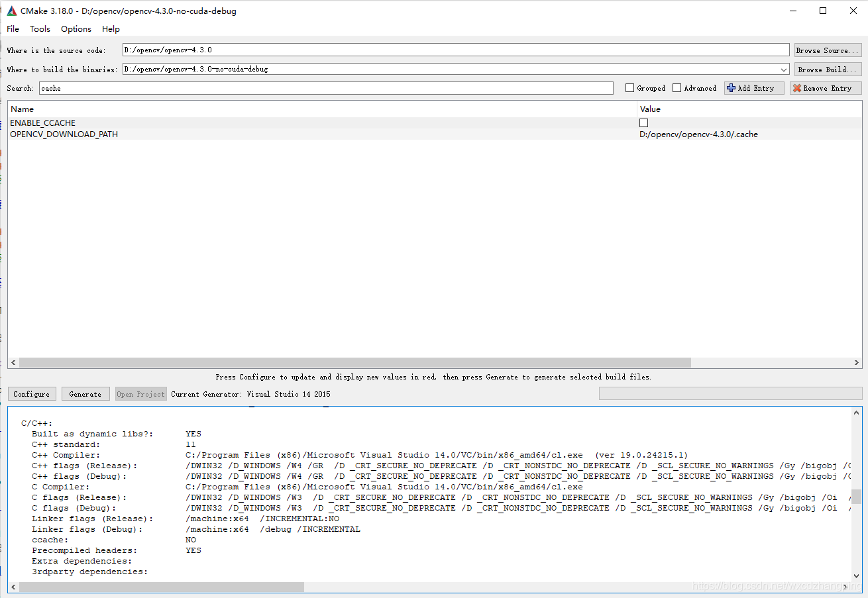Click cache table scrollbar left arrow
Viewport: 868px width, 598px height.
tap(13, 363)
